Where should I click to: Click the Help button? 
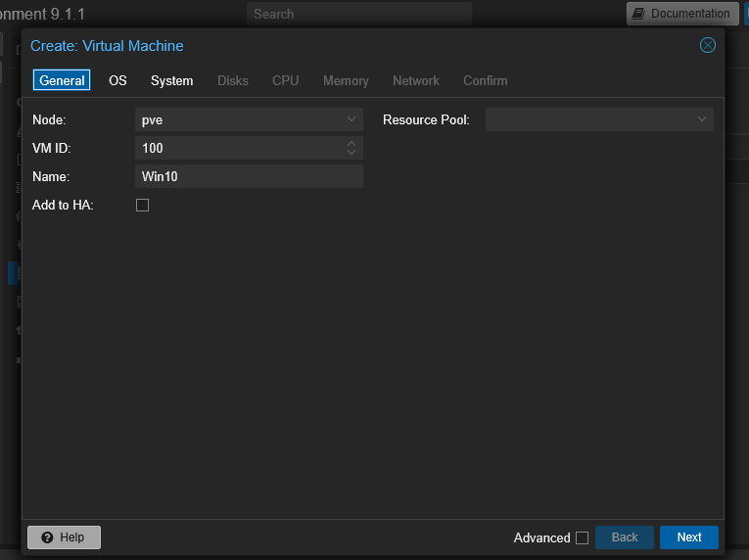[64, 537]
